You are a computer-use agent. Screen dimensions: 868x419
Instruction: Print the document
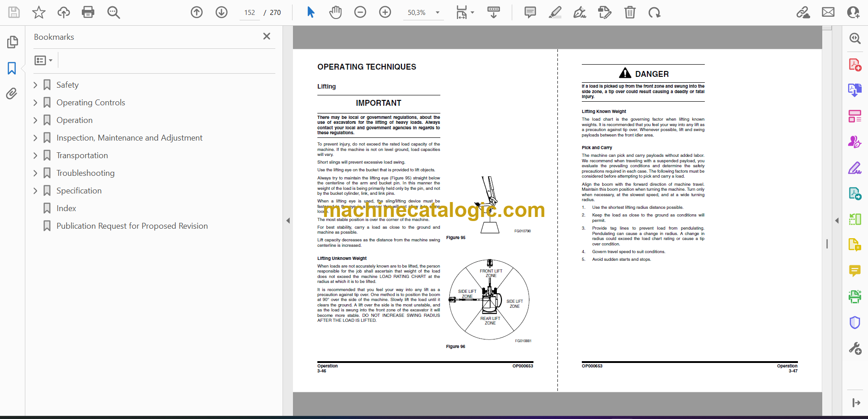(88, 12)
